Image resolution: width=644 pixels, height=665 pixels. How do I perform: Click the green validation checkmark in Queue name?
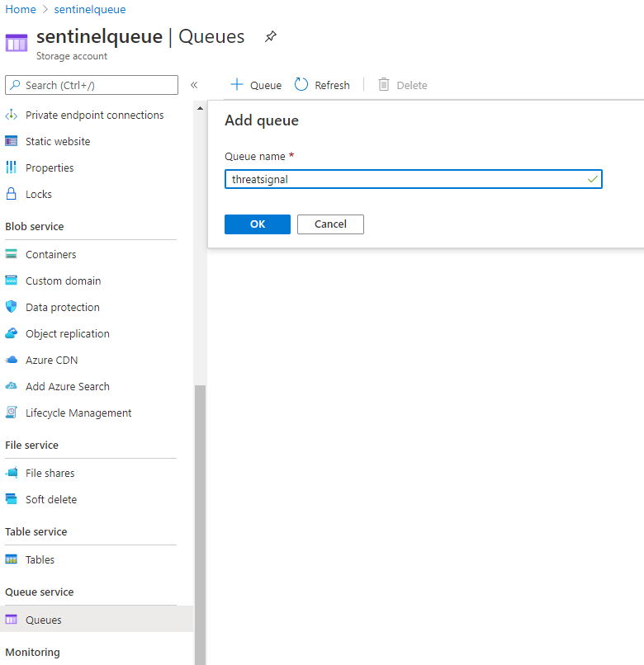(593, 179)
